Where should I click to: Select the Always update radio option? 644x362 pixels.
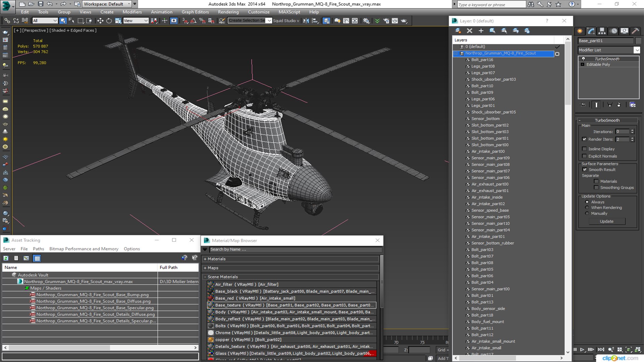[587, 202]
